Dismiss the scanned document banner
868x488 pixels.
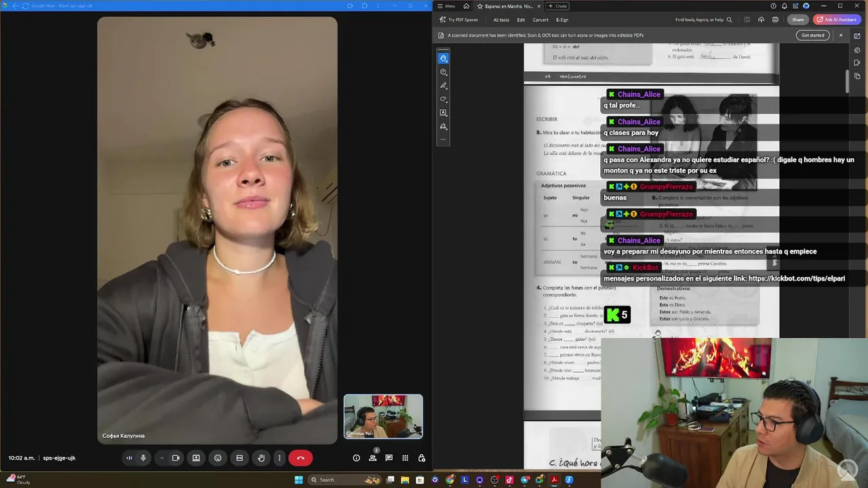pos(841,35)
